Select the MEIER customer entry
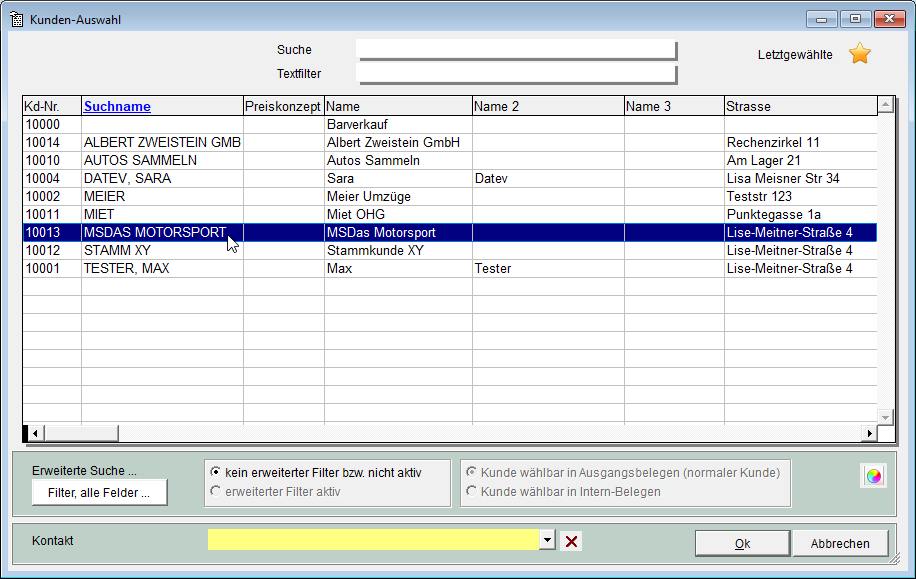 coord(450,196)
